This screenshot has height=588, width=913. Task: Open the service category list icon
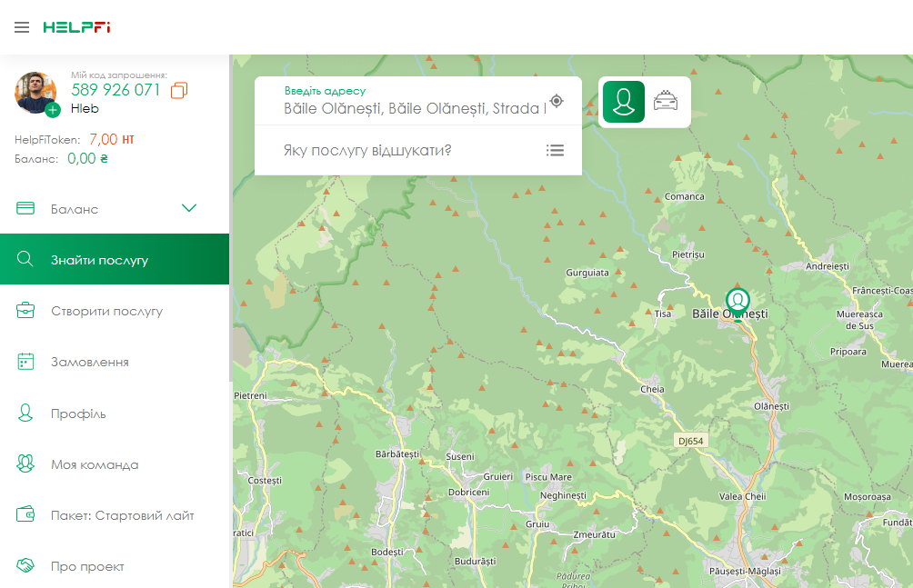click(555, 150)
